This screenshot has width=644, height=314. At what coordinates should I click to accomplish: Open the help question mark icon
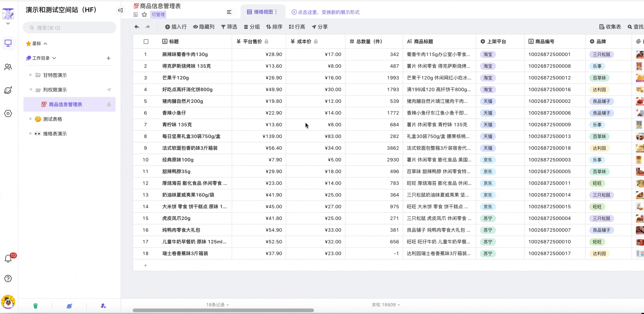tap(8, 279)
